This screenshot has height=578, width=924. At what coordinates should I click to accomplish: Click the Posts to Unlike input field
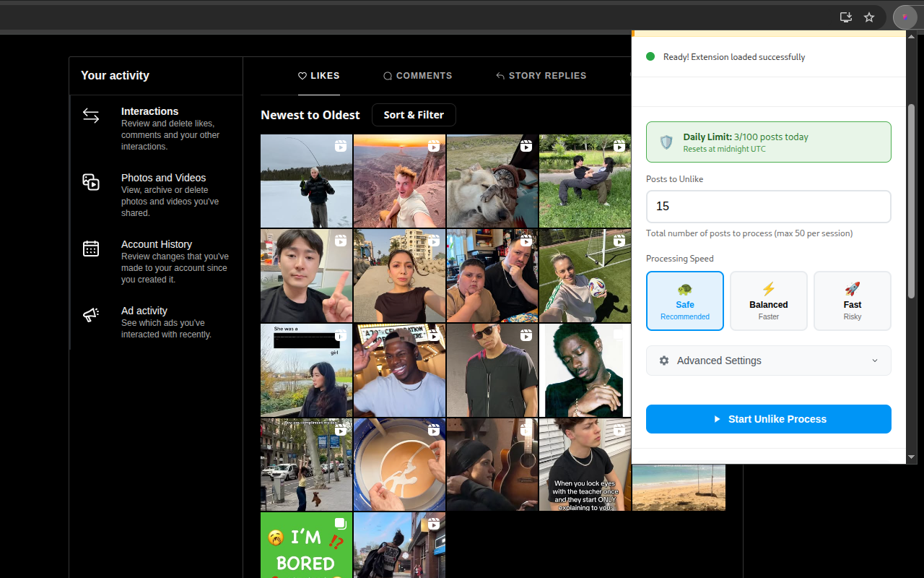click(x=769, y=207)
